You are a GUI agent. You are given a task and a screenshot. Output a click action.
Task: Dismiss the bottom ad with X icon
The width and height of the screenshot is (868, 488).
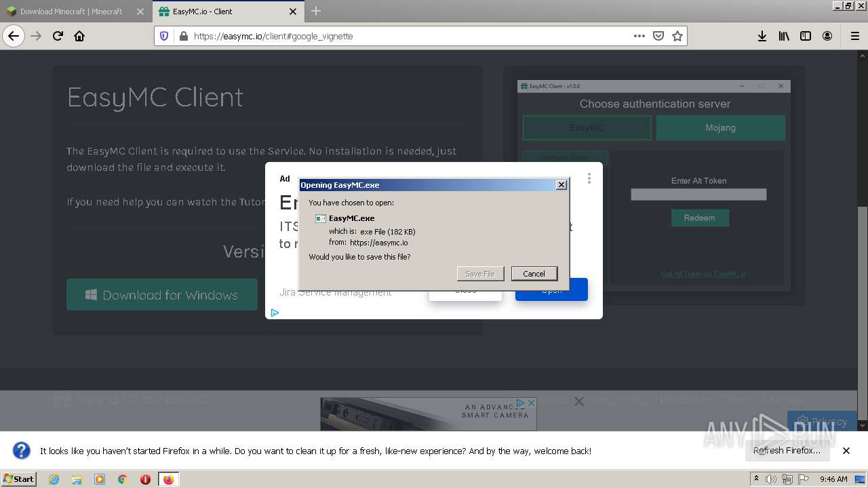579,401
